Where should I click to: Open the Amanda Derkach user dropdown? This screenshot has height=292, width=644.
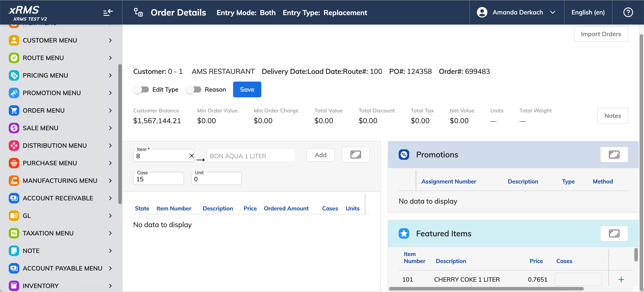[x=517, y=12]
